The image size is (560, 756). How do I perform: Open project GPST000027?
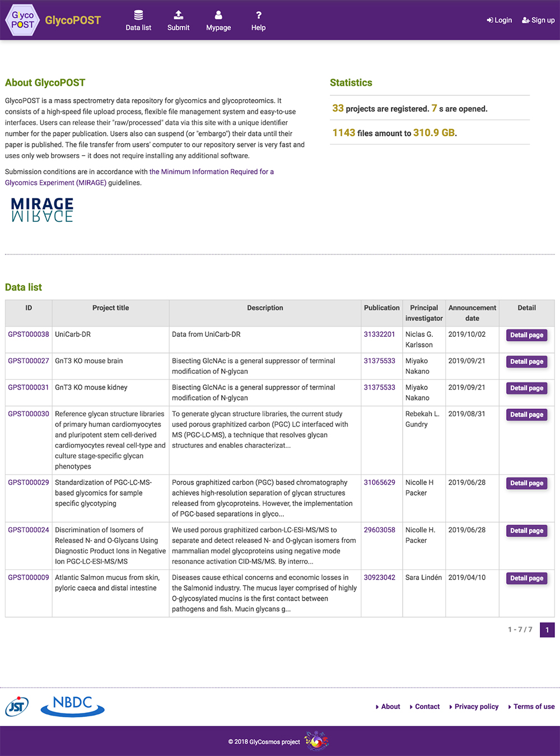point(29,361)
